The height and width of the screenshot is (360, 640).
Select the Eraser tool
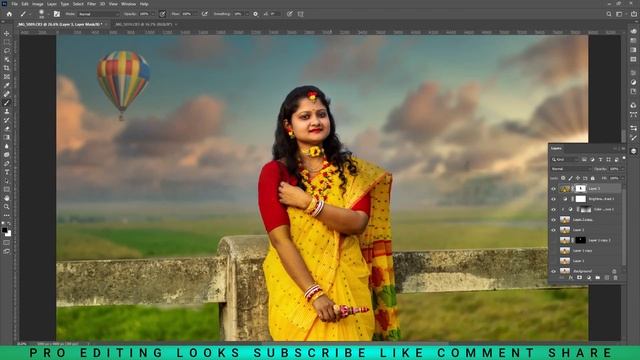[x=7, y=129]
